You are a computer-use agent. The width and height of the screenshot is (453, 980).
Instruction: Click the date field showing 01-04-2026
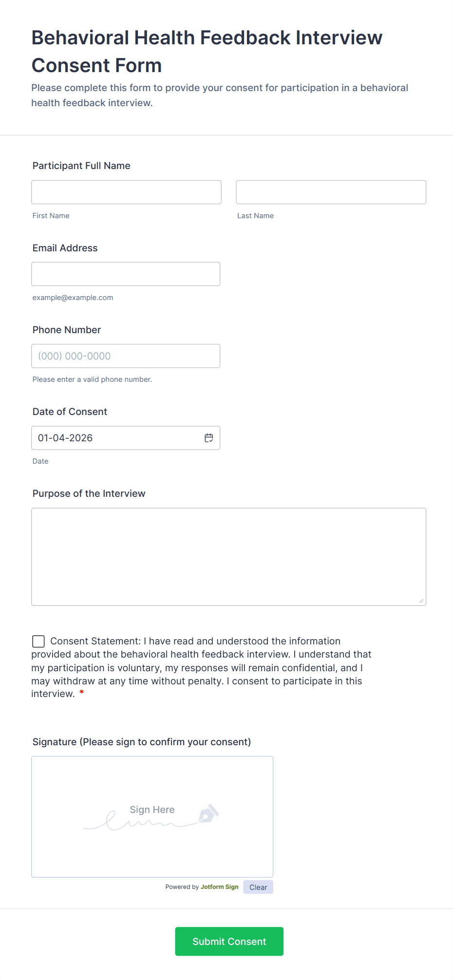[117, 438]
